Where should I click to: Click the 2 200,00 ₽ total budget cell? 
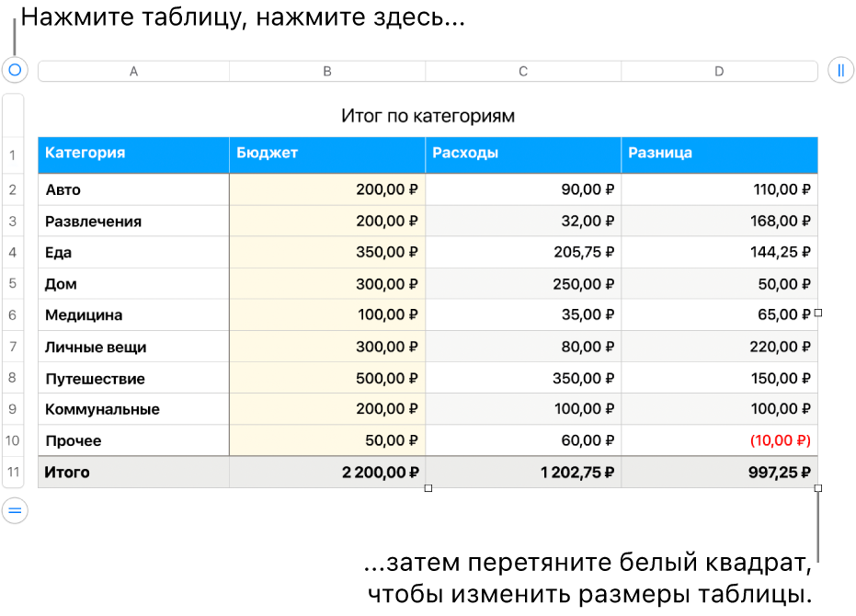pos(327,472)
